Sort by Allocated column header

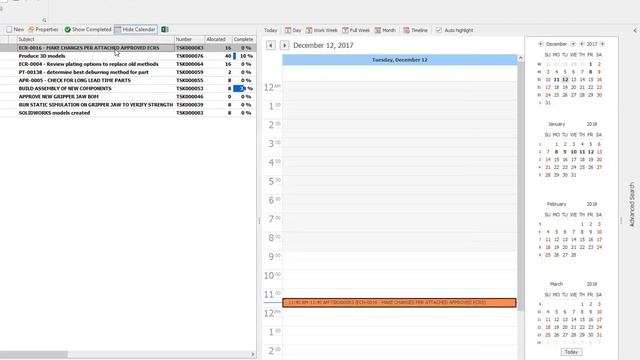click(x=218, y=40)
